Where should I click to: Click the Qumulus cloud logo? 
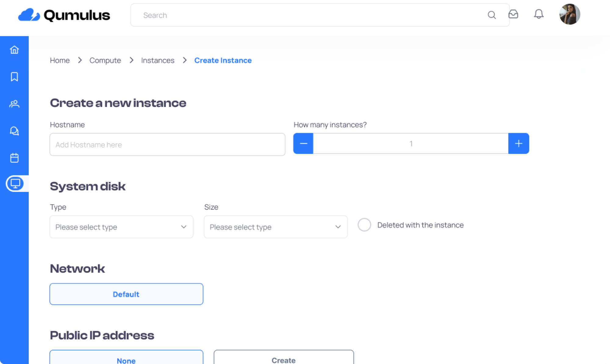click(x=29, y=14)
